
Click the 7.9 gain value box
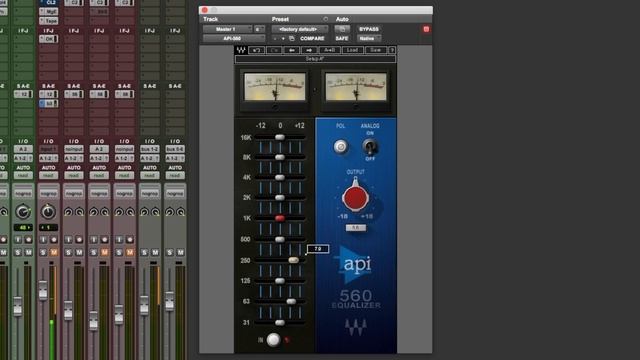(318, 249)
